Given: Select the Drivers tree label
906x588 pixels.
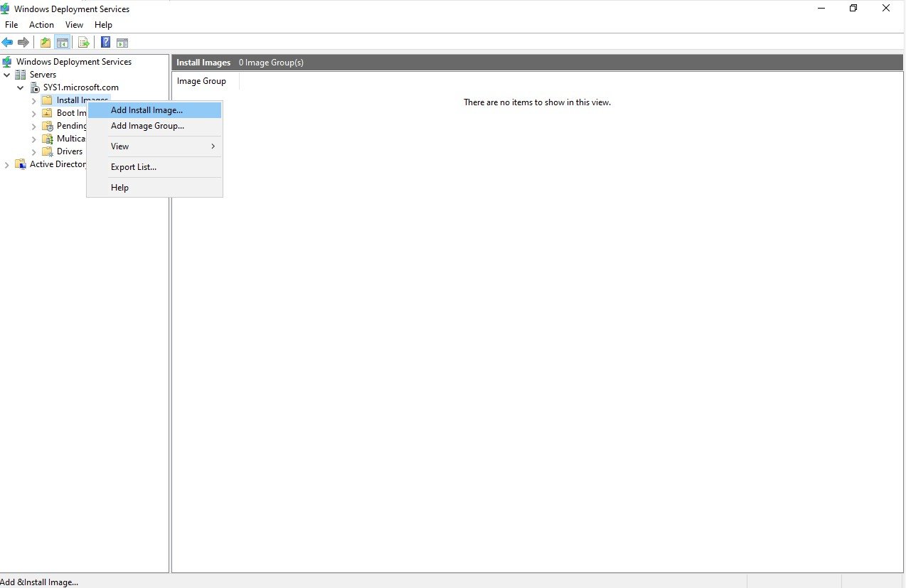Looking at the screenshot, I should [70, 151].
